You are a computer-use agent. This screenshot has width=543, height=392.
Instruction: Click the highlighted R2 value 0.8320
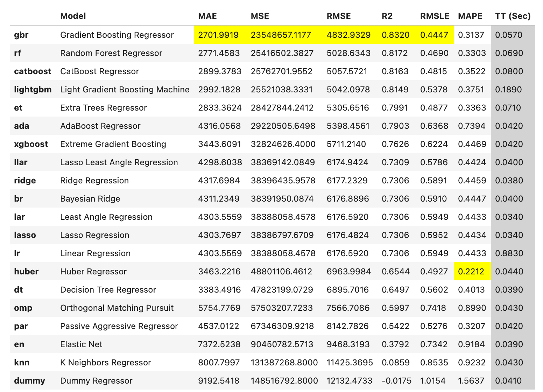[395, 35]
